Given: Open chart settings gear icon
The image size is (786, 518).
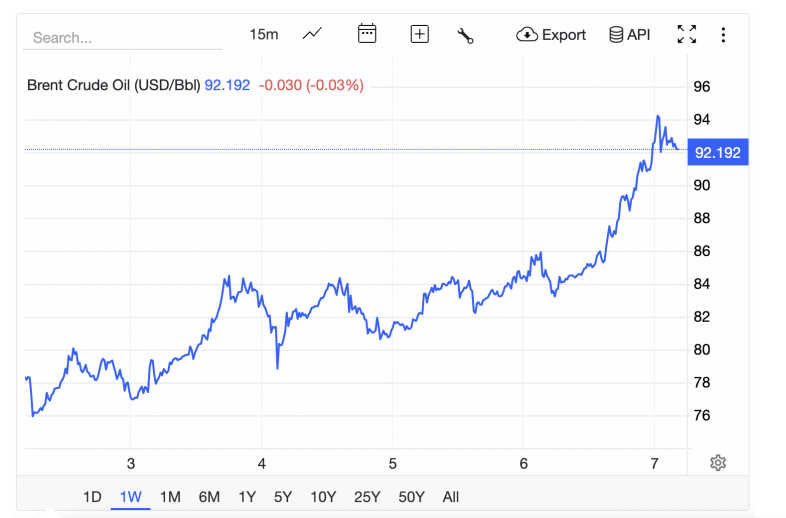Looking at the screenshot, I should point(718,462).
